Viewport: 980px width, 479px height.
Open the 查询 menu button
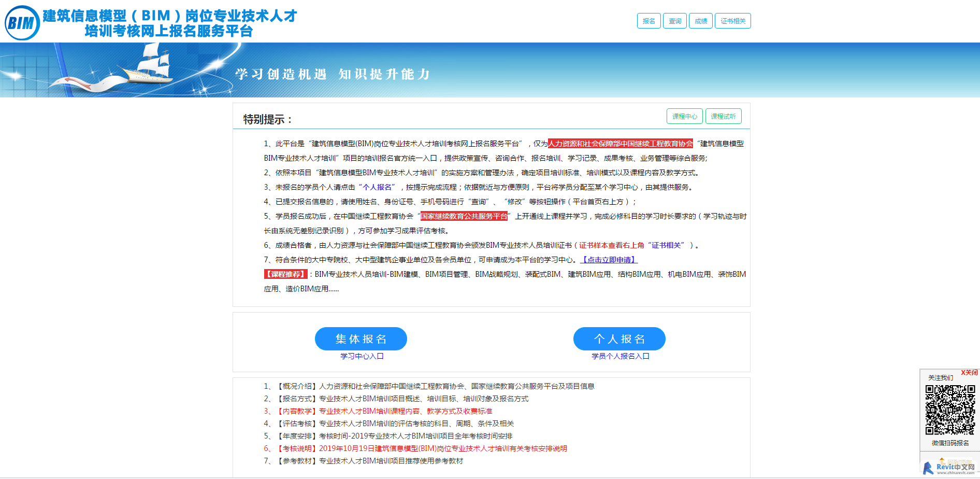674,21
